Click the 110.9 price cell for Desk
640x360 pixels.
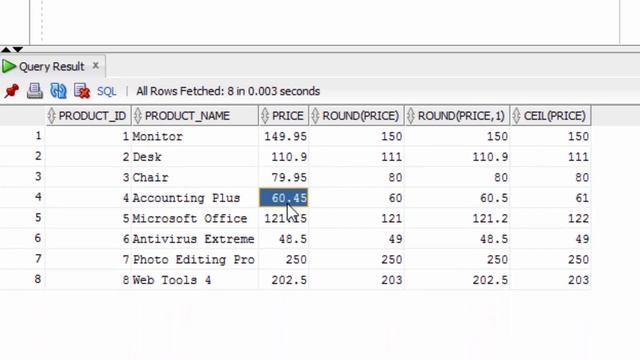pyautogui.click(x=284, y=157)
